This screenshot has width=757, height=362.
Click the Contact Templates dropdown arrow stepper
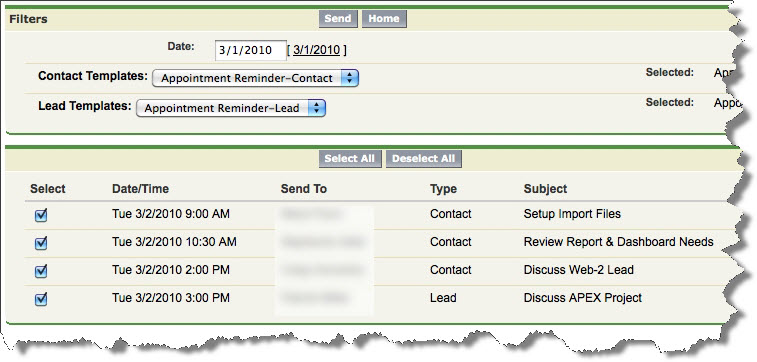click(x=349, y=78)
